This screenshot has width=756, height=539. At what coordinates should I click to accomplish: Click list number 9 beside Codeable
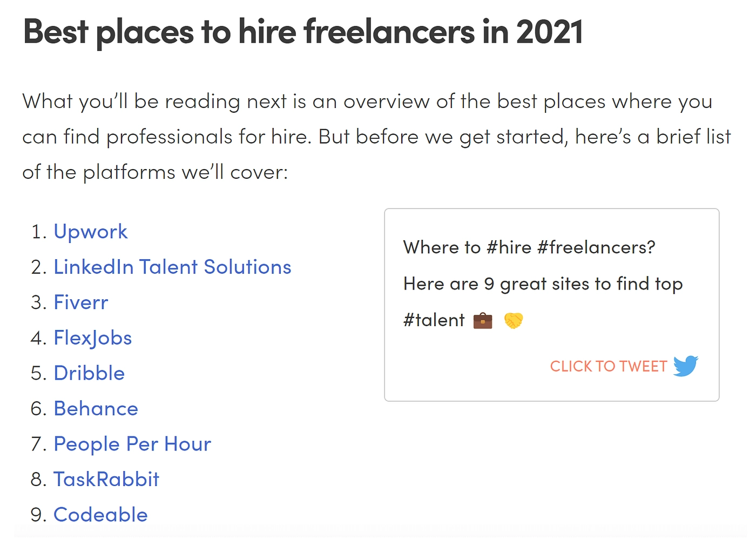tap(40, 515)
